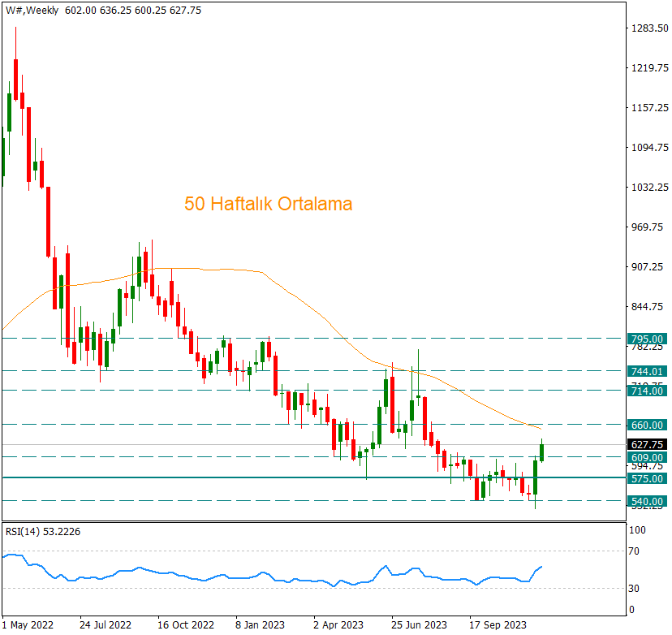
Task: Click the 1094.75 price axis label
Action: tap(650, 148)
